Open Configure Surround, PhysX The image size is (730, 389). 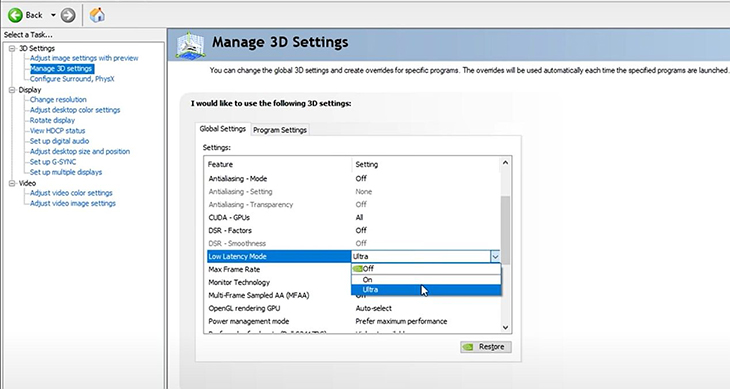click(72, 79)
